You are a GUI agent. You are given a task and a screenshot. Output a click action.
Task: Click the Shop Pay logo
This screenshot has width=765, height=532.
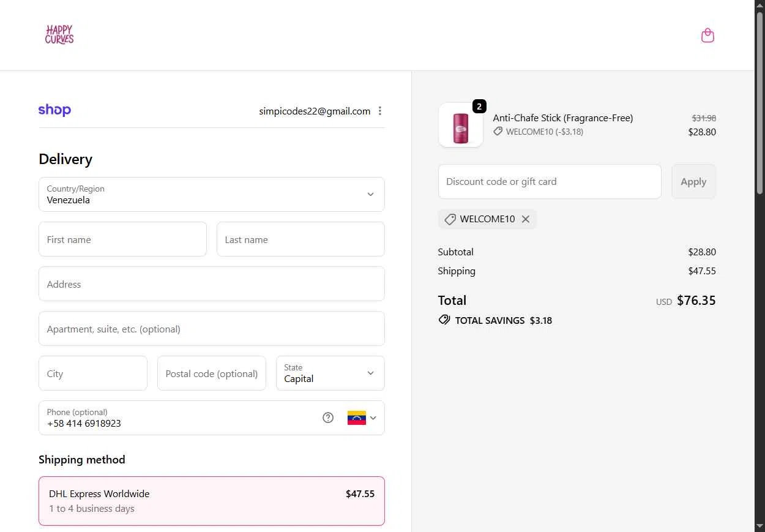(54, 110)
